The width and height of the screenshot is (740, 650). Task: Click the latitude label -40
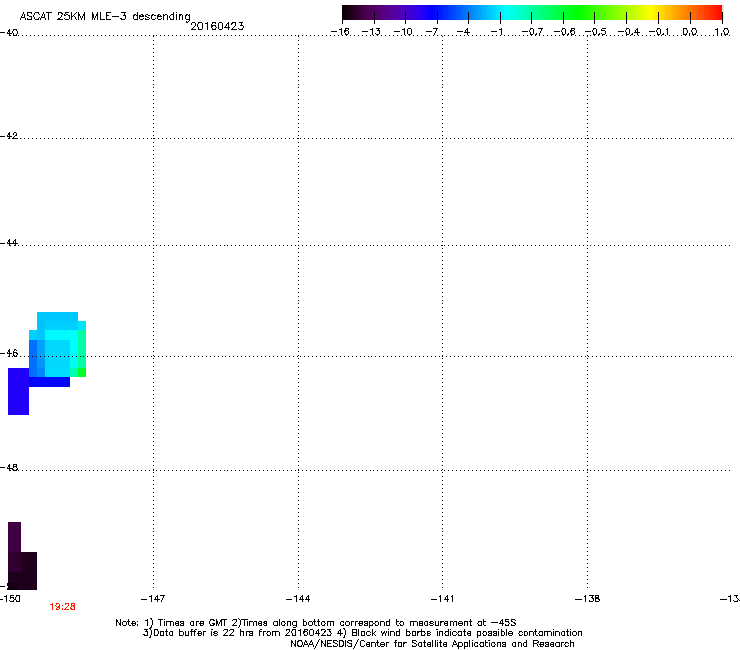9,33
